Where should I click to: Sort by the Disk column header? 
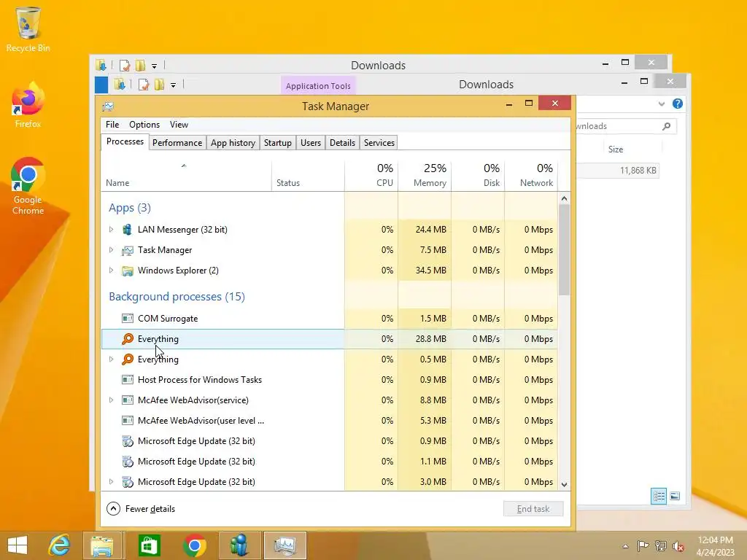478,176
